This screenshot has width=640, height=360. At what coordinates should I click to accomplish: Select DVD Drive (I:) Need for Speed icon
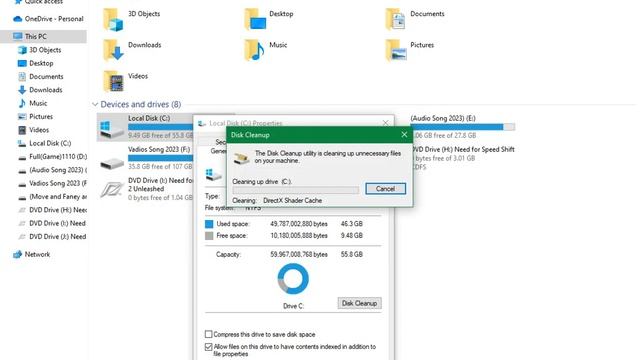(x=112, y=189)
